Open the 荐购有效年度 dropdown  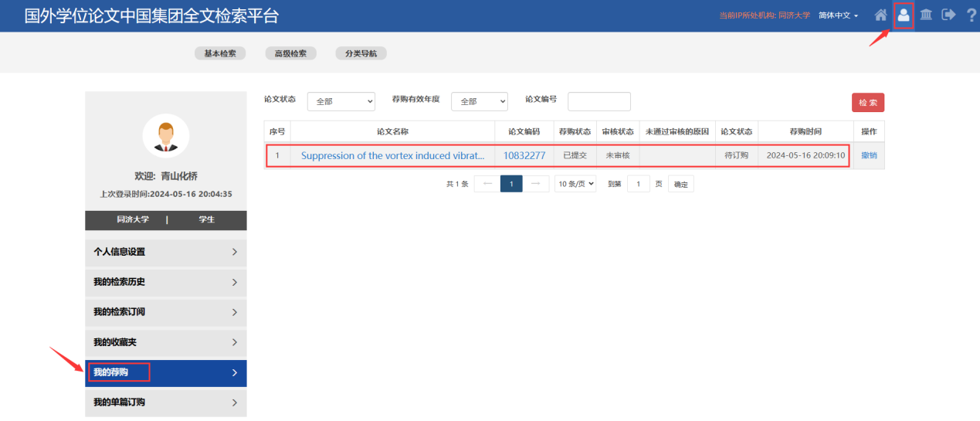tap(480, 101)
